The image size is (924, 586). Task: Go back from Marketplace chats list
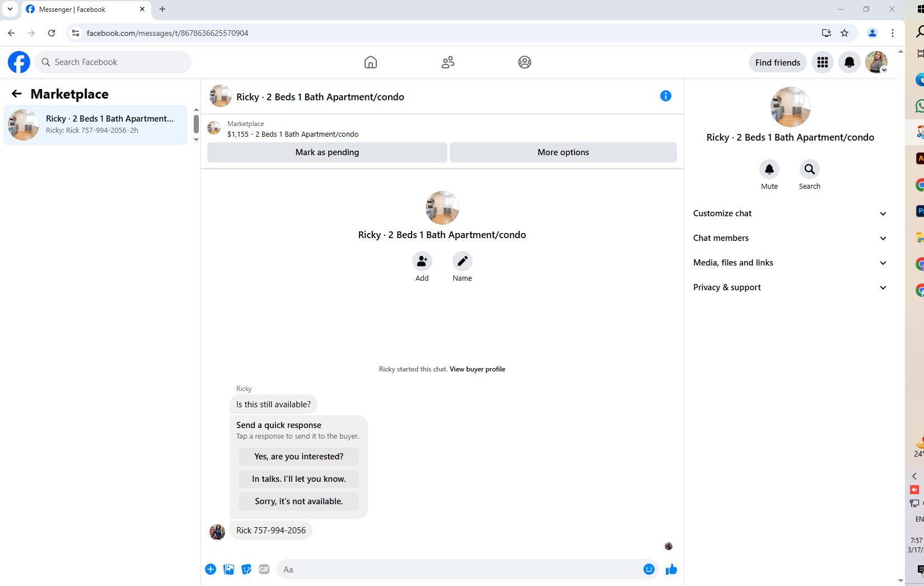[x=17, y=94]
